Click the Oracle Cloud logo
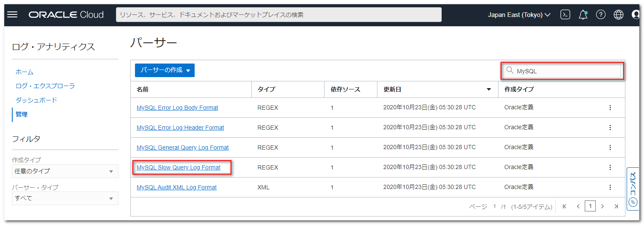The height and width of the screenshot is (225, 644). 66,15
